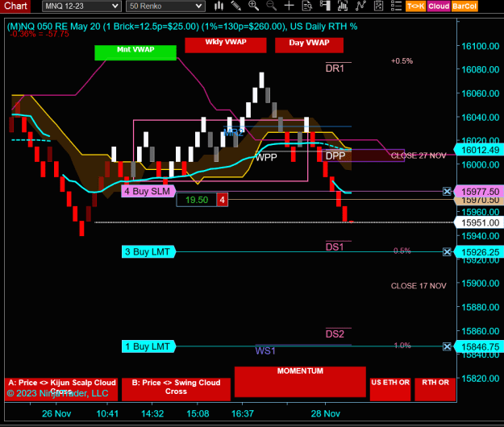Click the 19.50 position PnL box
The height and width of the screenshot is (427, 504).
point(197,200)
